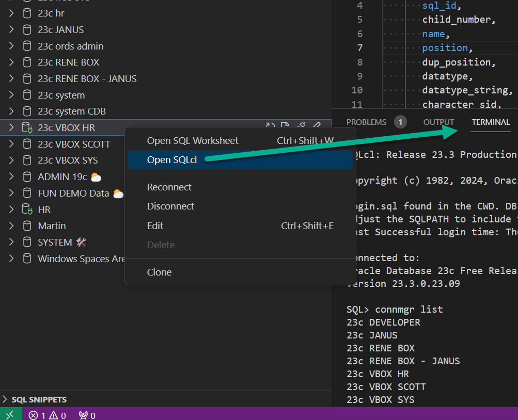This screenshot has width=518, height=420.
Task: Switch to the PROBLEMS tab
Action: pyautogui.click(x=366, y=122)
